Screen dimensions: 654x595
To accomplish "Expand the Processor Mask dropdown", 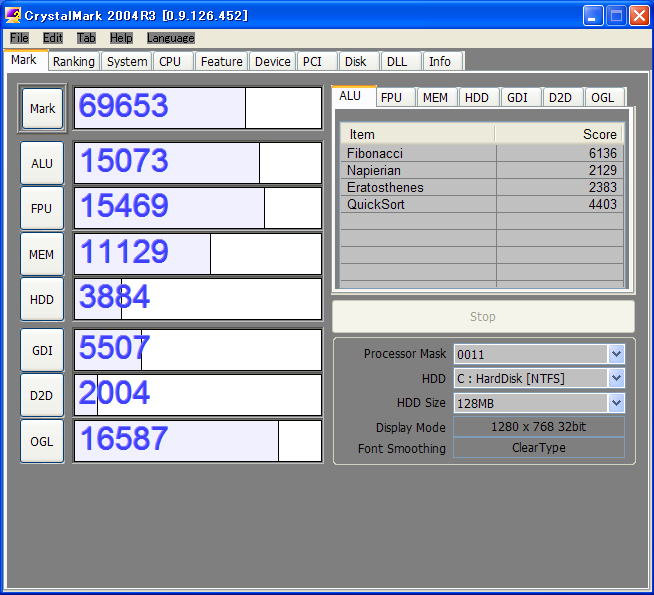I will 616,354.
